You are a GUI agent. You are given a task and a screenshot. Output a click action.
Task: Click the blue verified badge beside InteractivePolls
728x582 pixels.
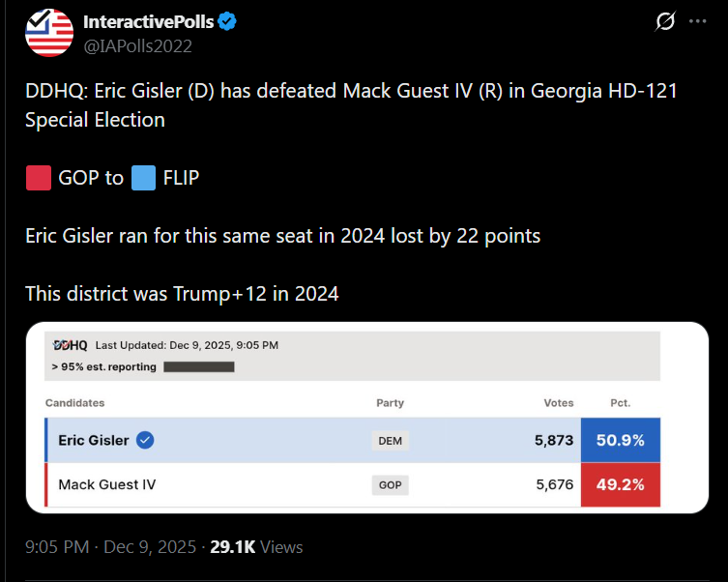point(229,21)
